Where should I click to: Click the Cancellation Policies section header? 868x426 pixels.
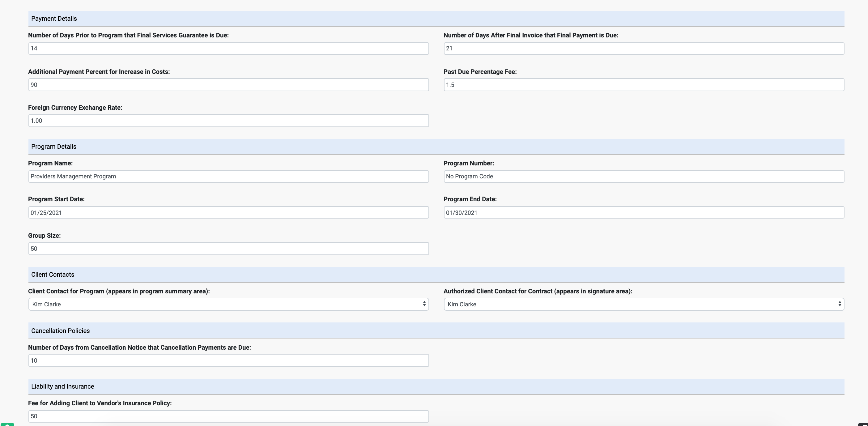436,330
